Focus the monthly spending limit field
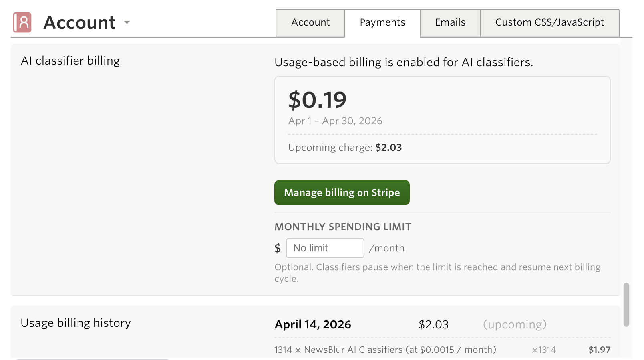The height and width of the screenshot is (360, 644). click(325, 248)
